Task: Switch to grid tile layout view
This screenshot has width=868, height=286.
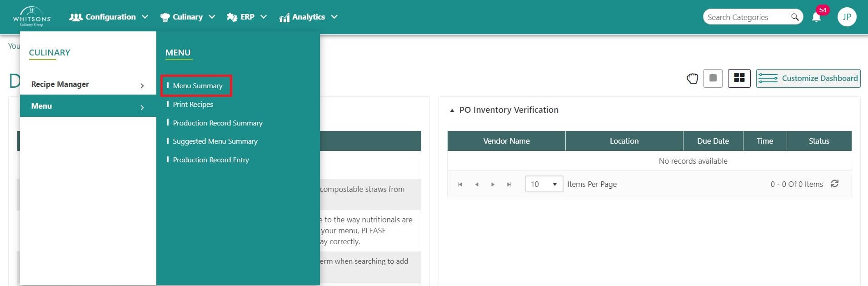Action: 739,78
